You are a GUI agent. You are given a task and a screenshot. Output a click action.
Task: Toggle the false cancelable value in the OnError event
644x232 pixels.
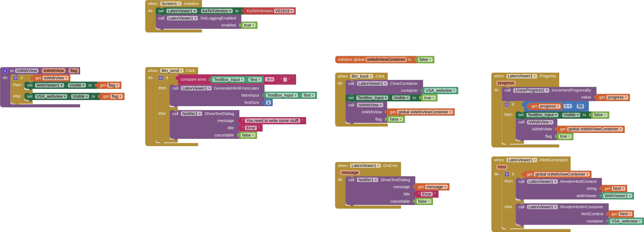coord(424,201)
